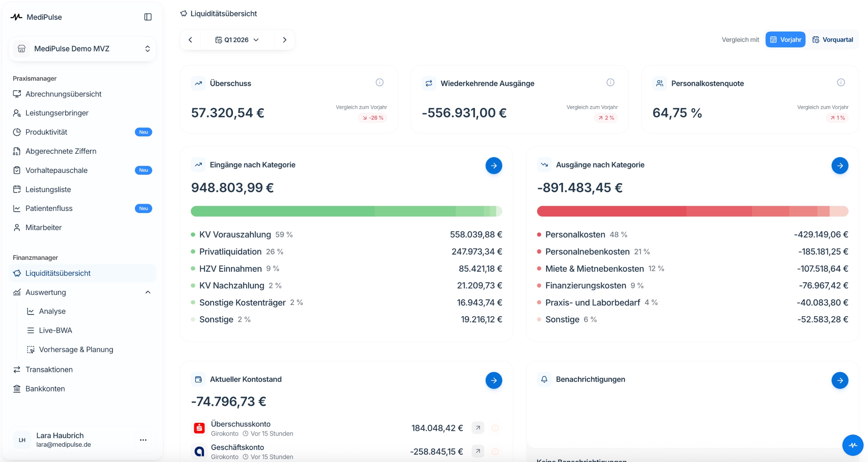The image size is (868, 462).
Task: Open info icon on Personalkostenquote card
Action: 841,82
